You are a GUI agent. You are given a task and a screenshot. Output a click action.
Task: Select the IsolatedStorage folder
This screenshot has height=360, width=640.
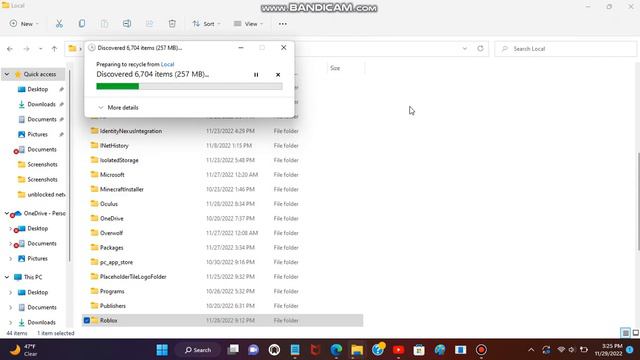point(119,160)
